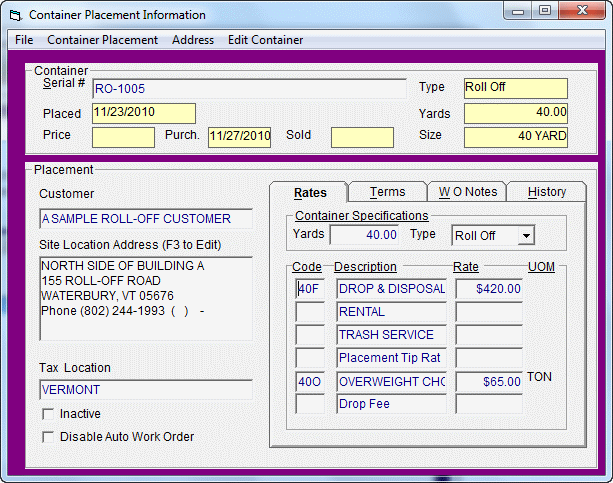Click the Purch. date field 11/27/2010
This screenshot has height=483, width=613.
click(239, 137)
